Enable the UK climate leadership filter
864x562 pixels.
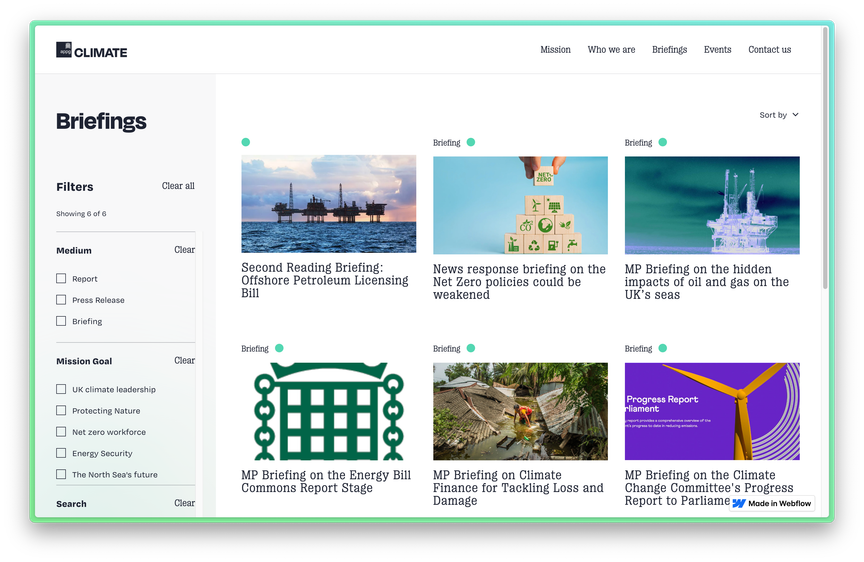61,389
